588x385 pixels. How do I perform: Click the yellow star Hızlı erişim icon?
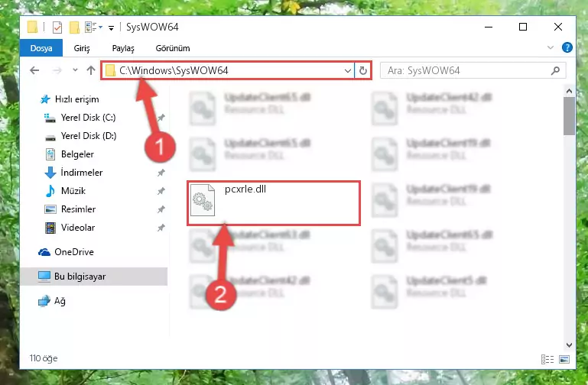pyautogui.click(x=45, y=99)
